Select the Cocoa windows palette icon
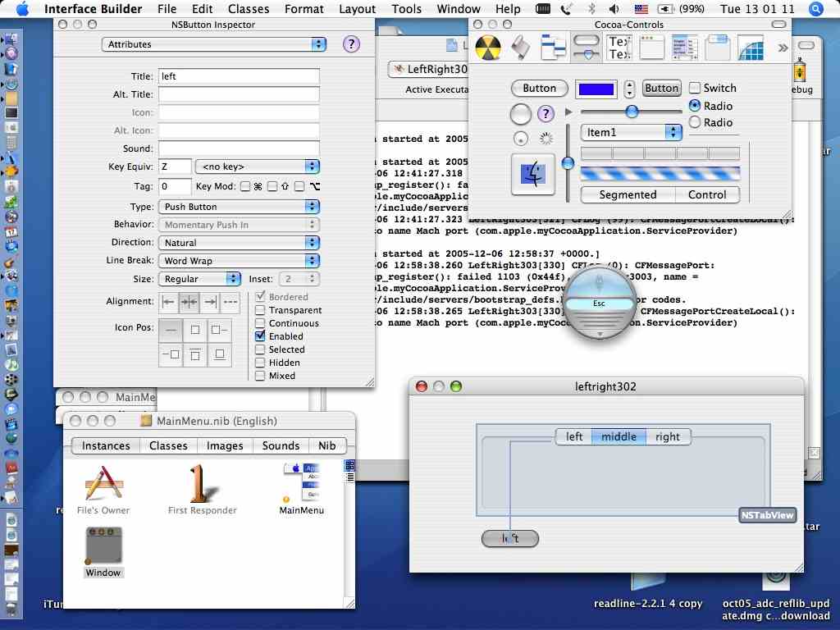Viewport: 840px width, 630px height. 651,48
